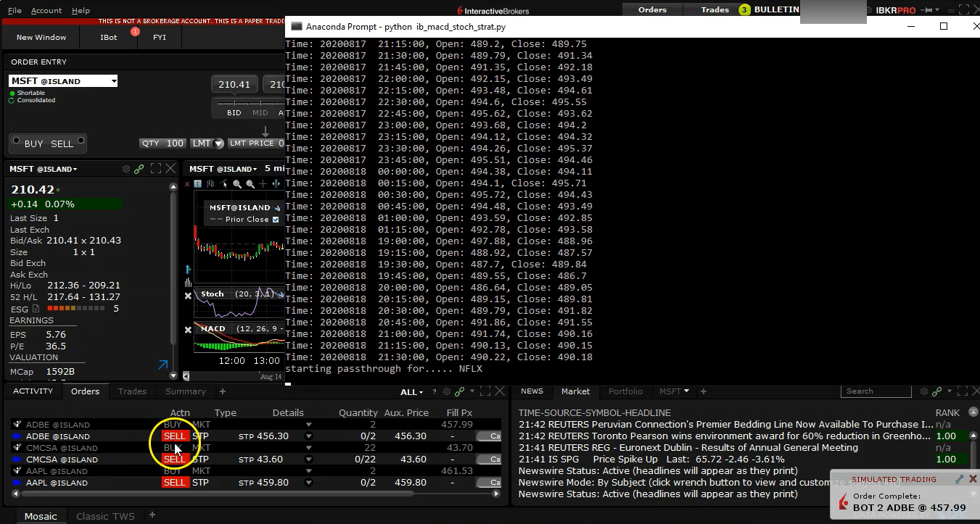
Task: Click the SELL action on AAPL stop order
Action: pos(175,483)
